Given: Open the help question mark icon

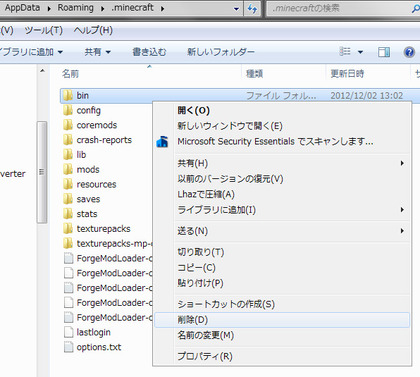Looking at the screenshot, I should [x=409, y=52].
